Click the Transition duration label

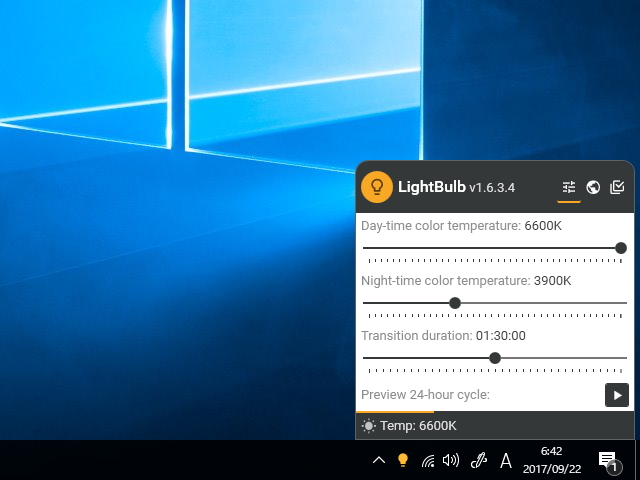[417, 336]
